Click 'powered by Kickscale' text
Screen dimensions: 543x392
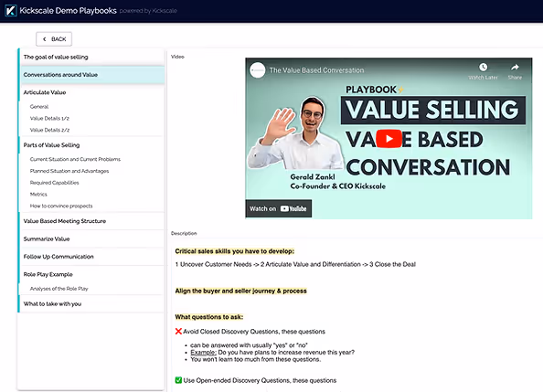(148, 11)
